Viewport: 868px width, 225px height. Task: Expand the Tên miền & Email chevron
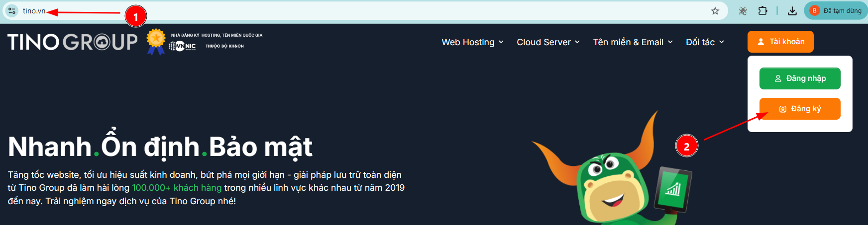[670, 42]
